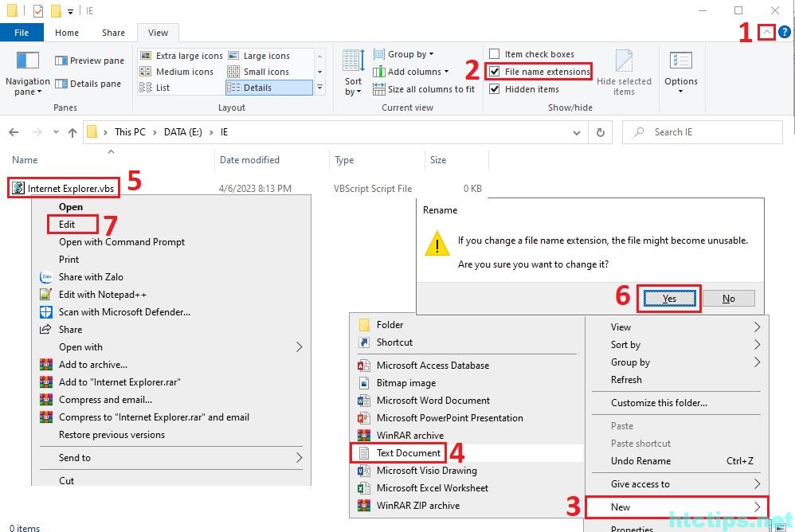The image size is (795, 532).
Task: Uncheck the File name extensions checkbox
Action: (495, 72)
